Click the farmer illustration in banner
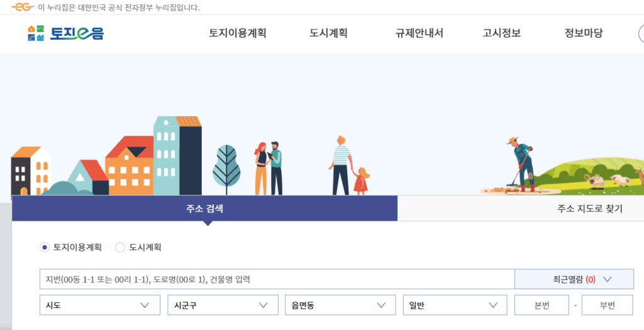644x330 pixels. 520,165
